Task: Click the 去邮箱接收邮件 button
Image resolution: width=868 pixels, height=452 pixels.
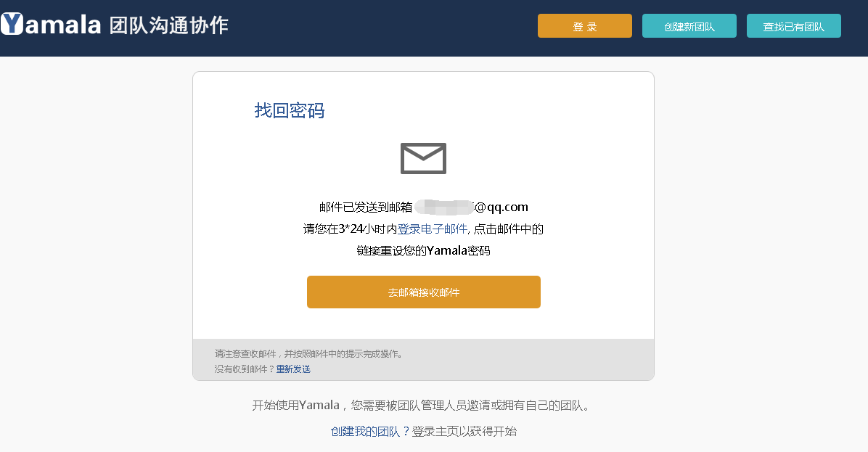Action: pyautogui.click(x=423, y=292)
